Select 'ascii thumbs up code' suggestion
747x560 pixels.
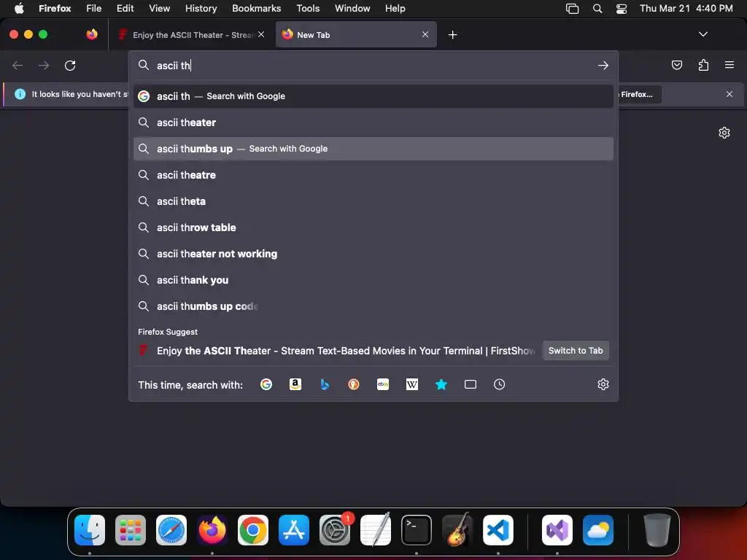(x=373, y=306)
